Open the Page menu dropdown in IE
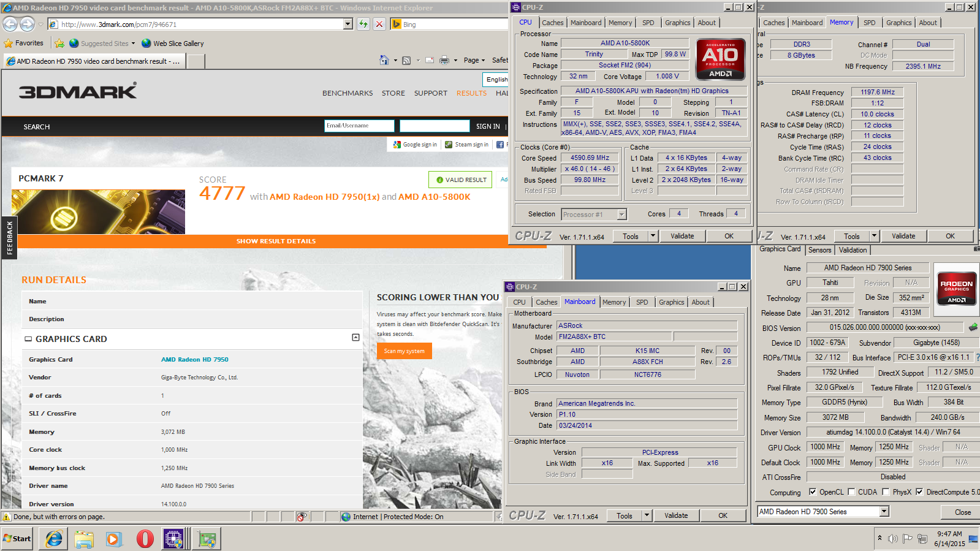980x551 pixels. (474, 60)
